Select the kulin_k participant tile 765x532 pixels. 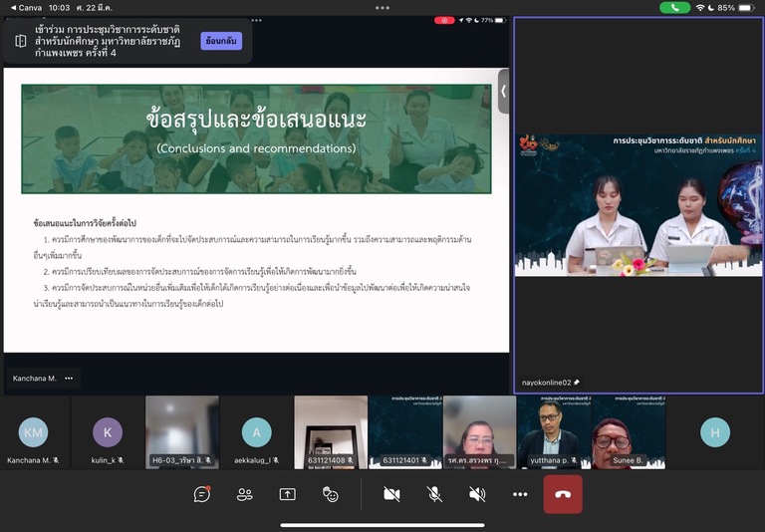108,432
